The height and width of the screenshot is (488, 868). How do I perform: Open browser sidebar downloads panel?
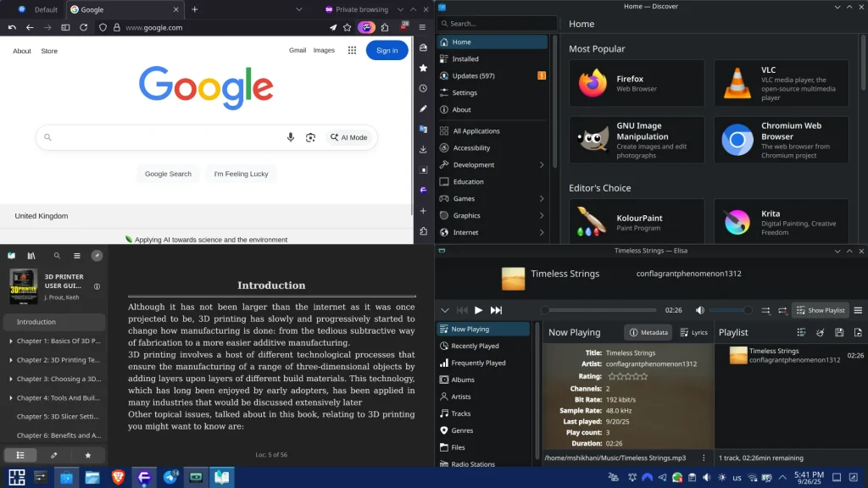[423, 149]
